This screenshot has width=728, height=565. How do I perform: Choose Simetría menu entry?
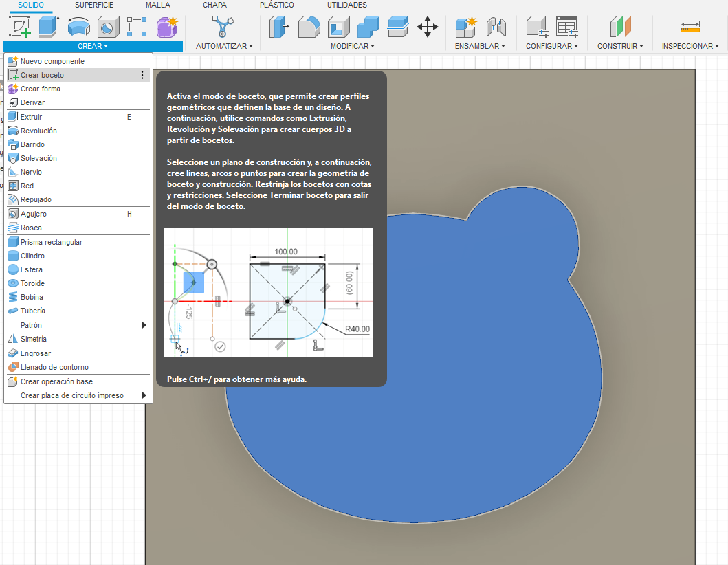[78, 339]
